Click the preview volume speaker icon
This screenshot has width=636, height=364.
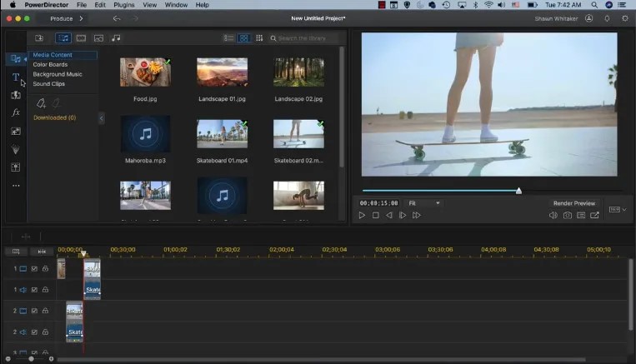553,216
